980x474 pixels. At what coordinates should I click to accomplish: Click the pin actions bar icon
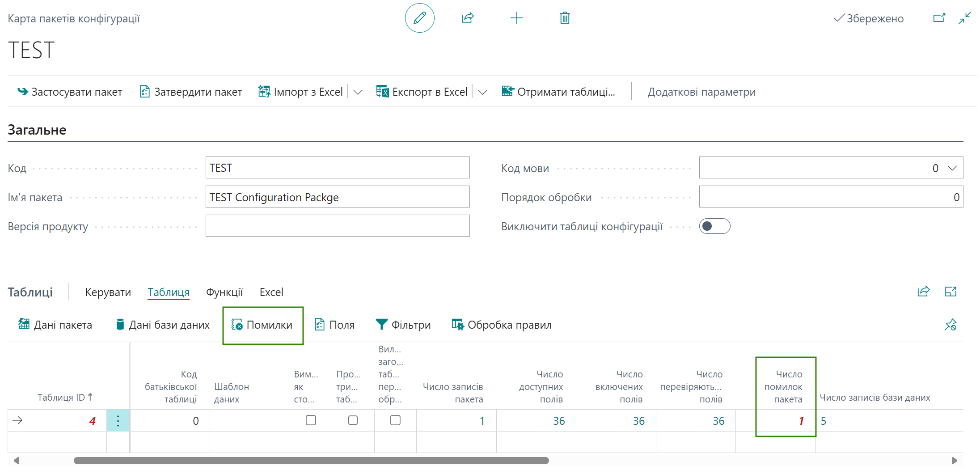coord(950,325)
